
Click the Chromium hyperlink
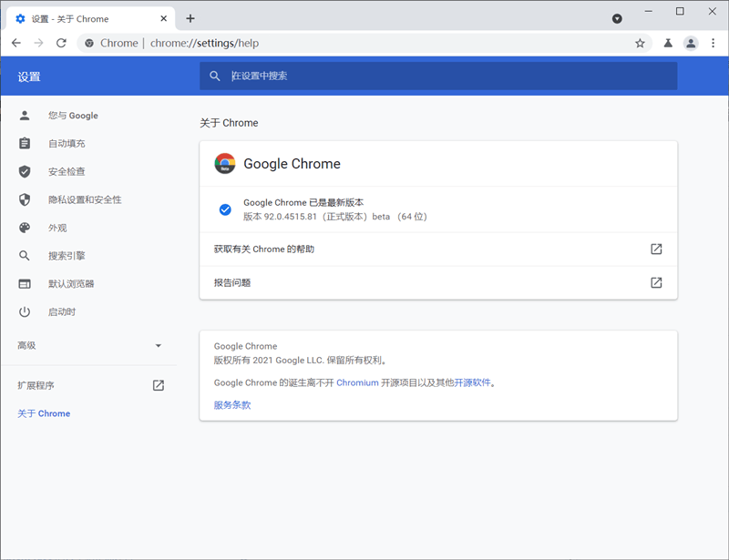357,383
